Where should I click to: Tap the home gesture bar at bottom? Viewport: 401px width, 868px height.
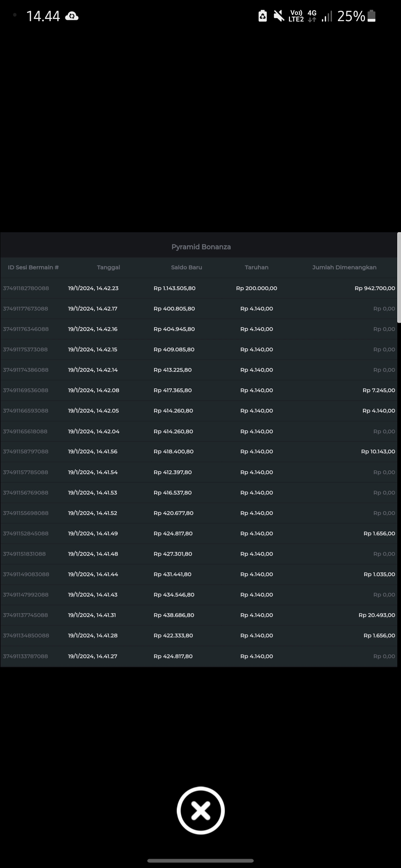[200, 861]
